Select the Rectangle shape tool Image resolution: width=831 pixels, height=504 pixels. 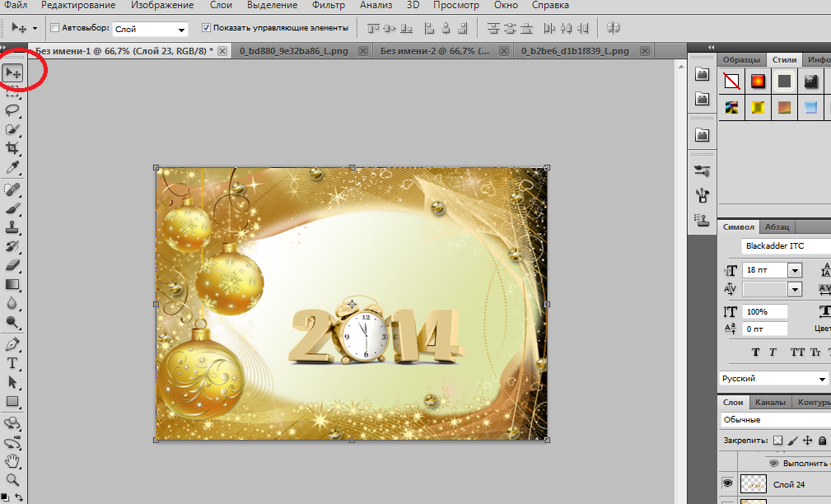pyautogui.click(x=12, y=402)
